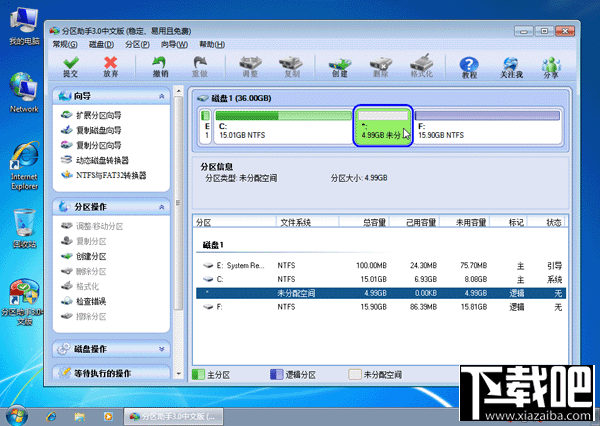This screenshot has width=600, height=426.
Task: Click the 关注我 toolbar icon
Action: point(512,66)
